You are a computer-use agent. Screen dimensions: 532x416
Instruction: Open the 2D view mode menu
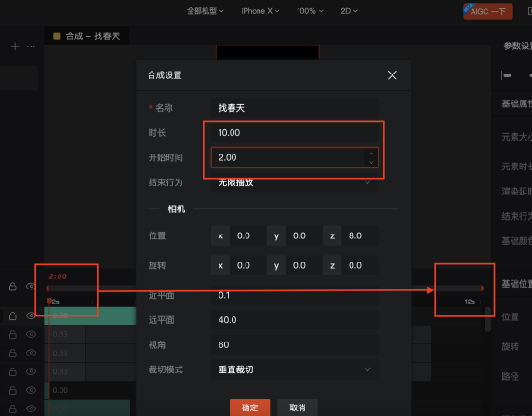pos(349,11)
